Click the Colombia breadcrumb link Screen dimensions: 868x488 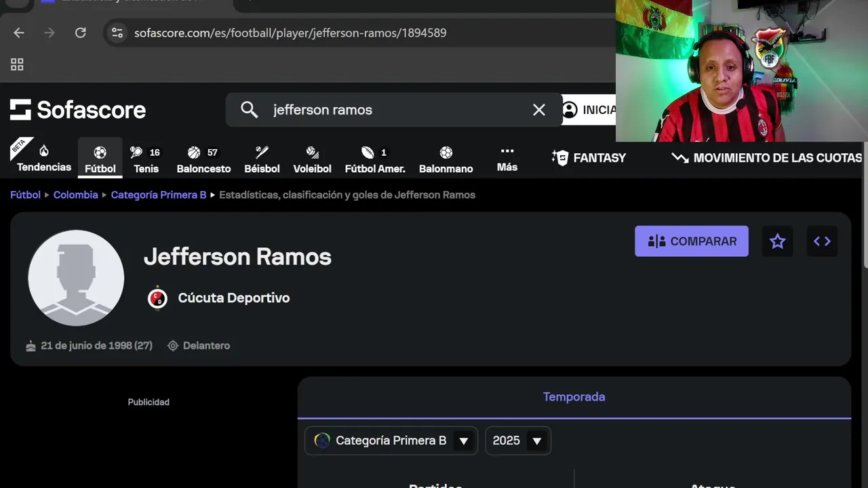pos(75,195)
